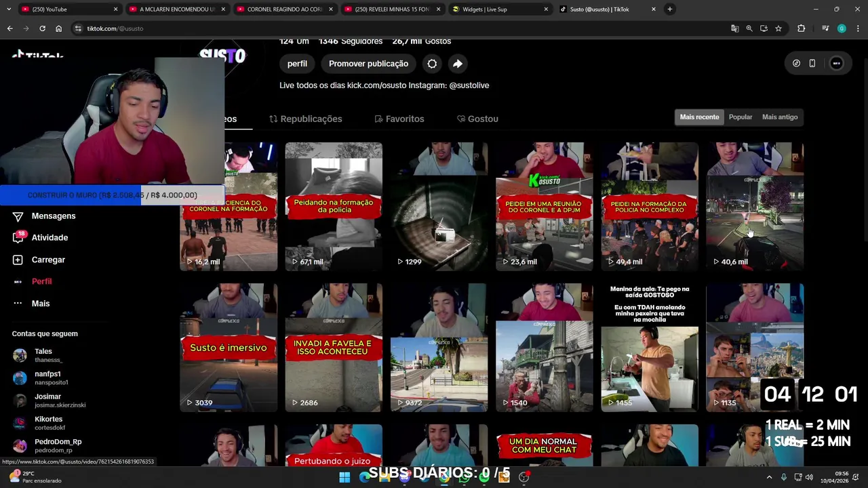The width and height of the screenshot is (868, 488).
Task: Open the video with 9372 views
Action: coord(439,348)
